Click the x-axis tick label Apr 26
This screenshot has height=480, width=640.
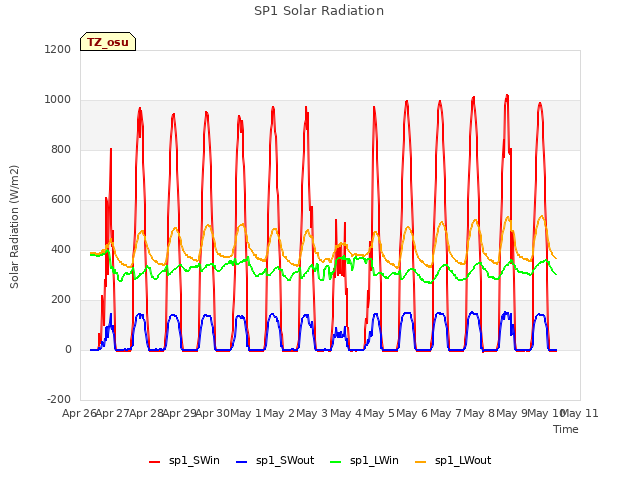tap(79, 413)
